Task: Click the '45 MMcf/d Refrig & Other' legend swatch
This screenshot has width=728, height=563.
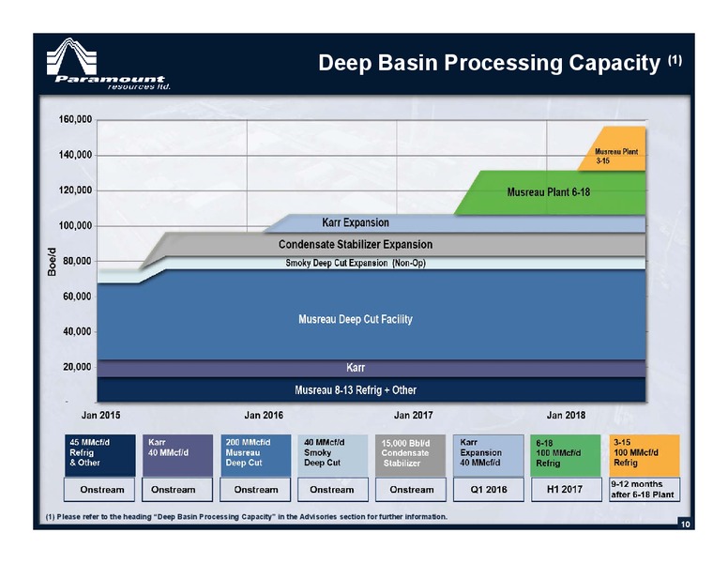Action: coord(99,455)
